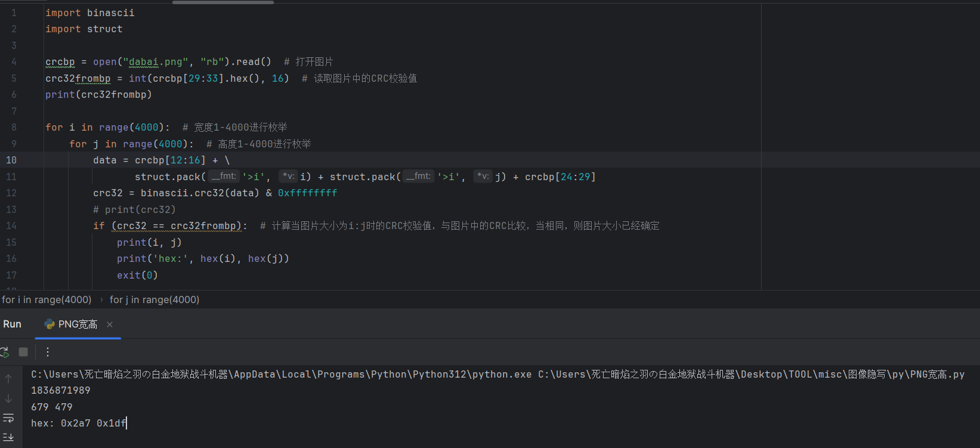This screenshot has height=448, width=980.
Task: Click the "dabai.png" string literal
Action: [x=156, y=61]
